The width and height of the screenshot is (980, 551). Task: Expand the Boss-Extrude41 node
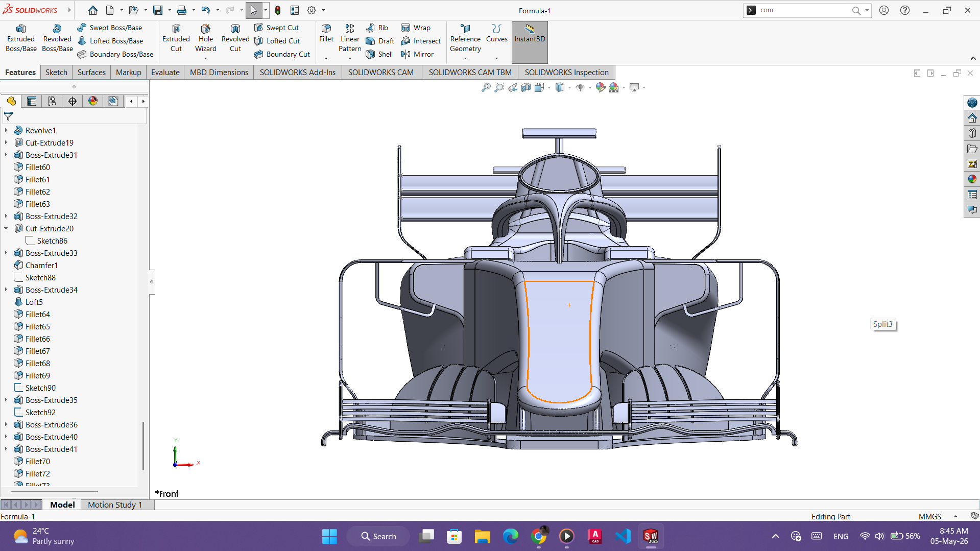6,449
